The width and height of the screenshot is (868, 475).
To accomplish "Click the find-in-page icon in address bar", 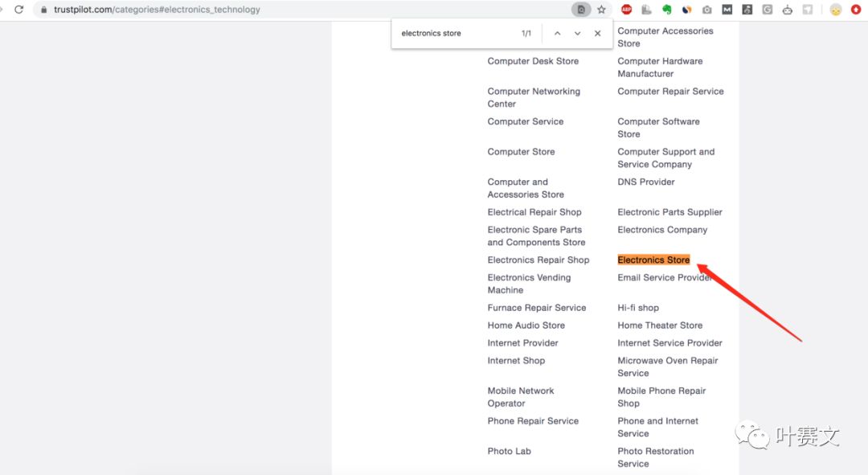I will [581, 10].
